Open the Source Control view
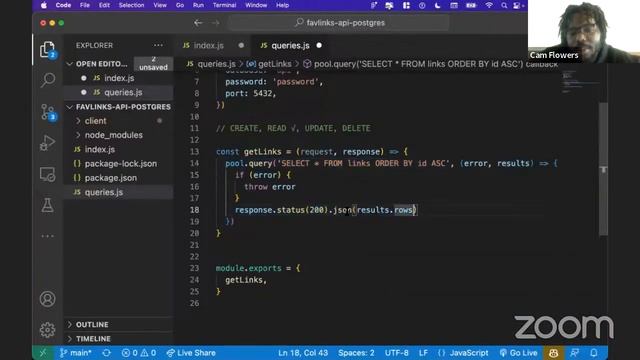The image size is (640, 360). (48, 112)
